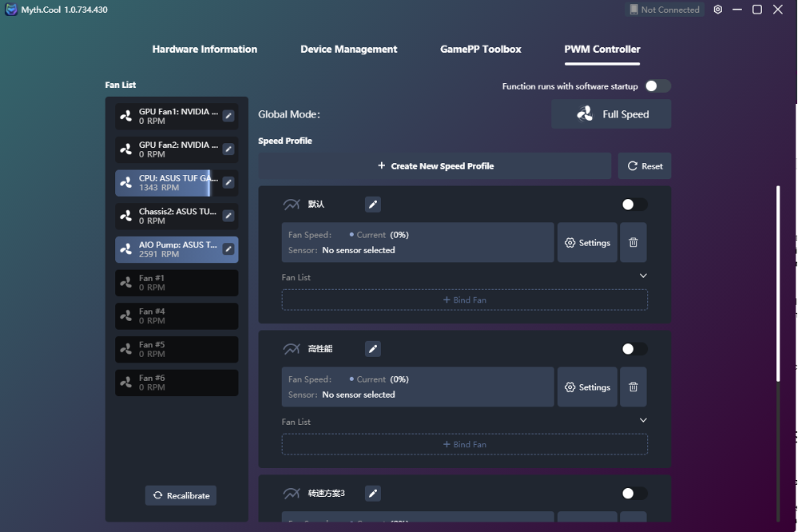Collapse the Fan List under 高性能 profile
This screenshot has width=798, height=532.
pyautogui.click(x=643, y=420)
